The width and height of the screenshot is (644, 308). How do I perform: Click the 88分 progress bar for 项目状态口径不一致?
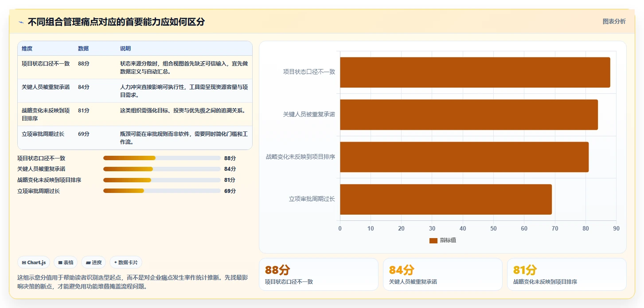pyautogui.click(x=162, y=158)
